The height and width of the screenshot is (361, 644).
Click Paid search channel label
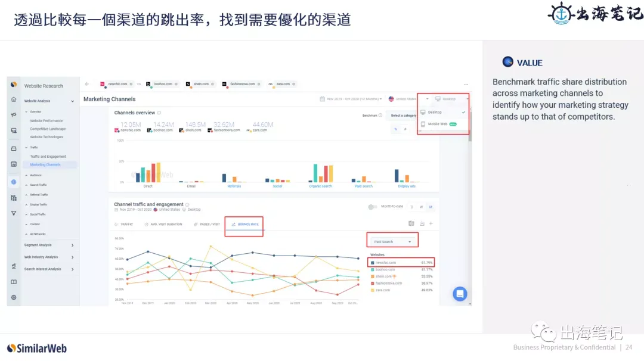(x=364, y=186)
